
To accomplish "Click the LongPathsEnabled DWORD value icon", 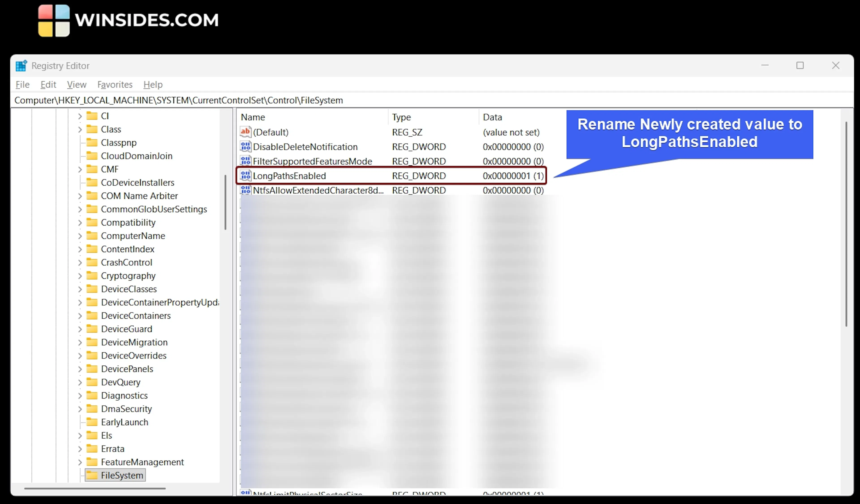I will click(x=245, y=176).
